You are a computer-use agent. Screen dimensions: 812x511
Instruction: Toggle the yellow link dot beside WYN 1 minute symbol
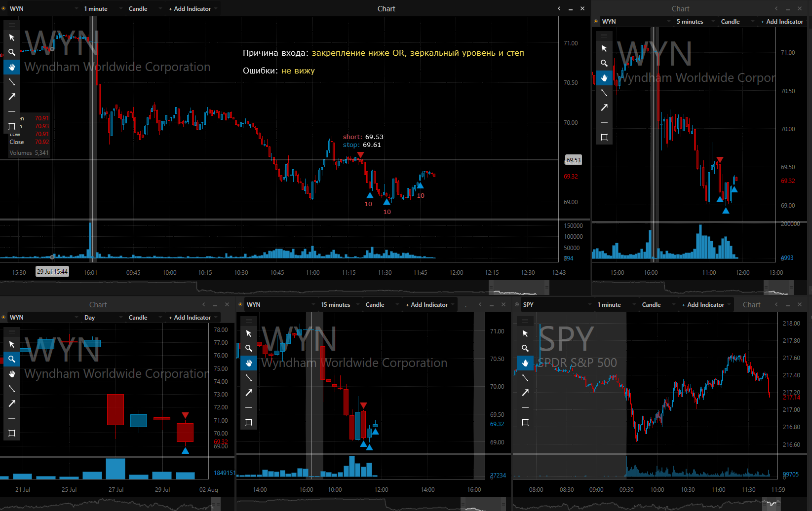[3, 9]
